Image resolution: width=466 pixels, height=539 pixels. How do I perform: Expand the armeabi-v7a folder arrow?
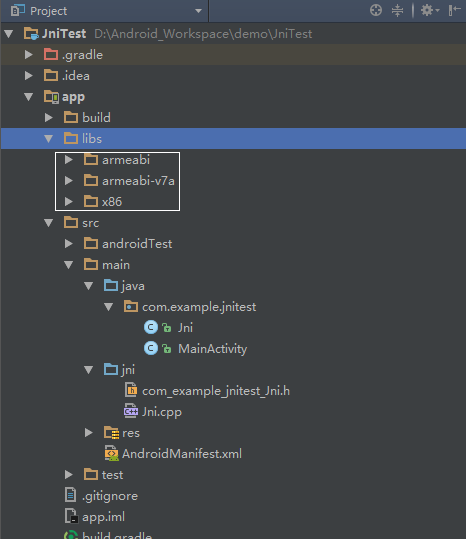pyautogui.click(x=69, y=180)
